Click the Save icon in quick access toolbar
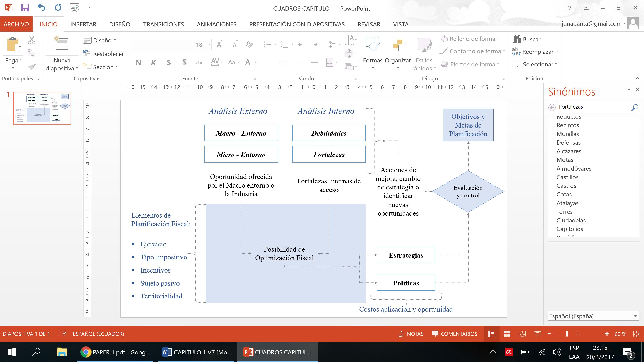Image resolution: width=644 pixels, height=362 pixels. pos(25,8)
